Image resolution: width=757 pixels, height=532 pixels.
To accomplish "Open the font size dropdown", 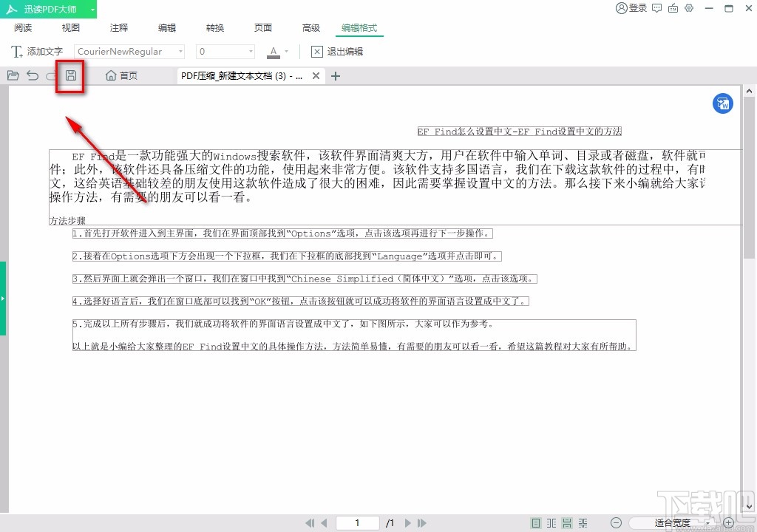I will tap(225, 52).
